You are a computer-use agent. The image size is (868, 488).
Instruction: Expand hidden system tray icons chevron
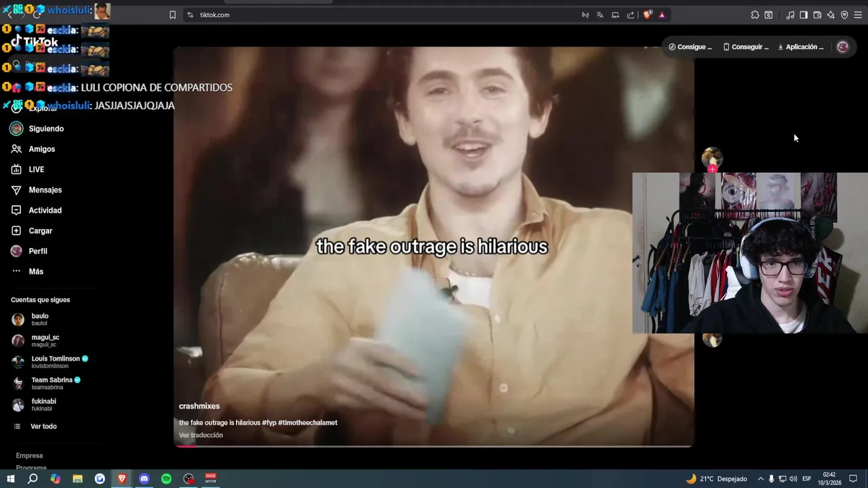click(x=760, y=479)
